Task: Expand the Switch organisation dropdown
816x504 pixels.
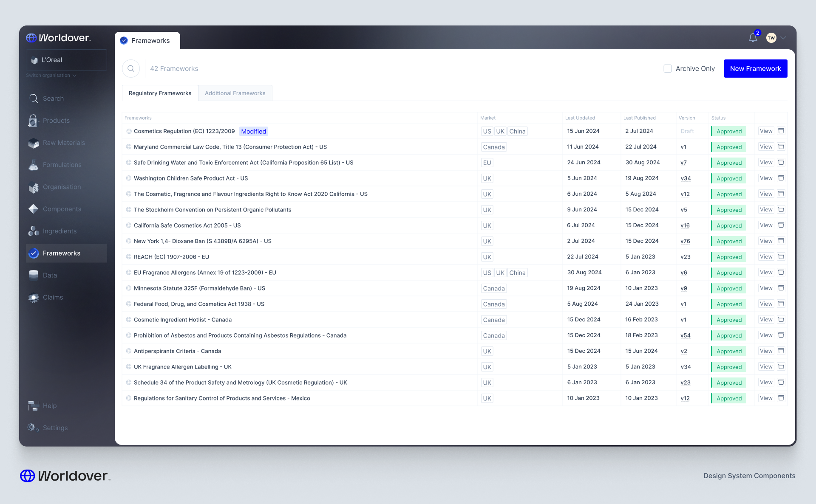Action: click(x=51, y=76)
